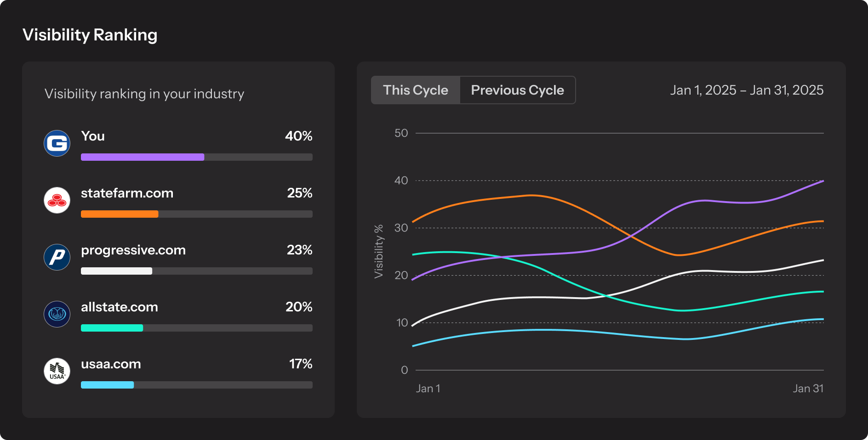Screen dimensions: 868x440
Task: Open the statefarm.com competitor link
Action: click(127, 193)
